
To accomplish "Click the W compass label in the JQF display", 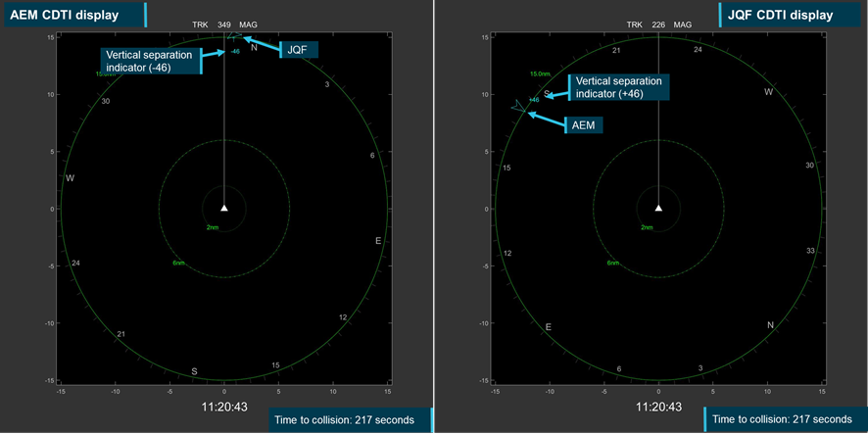I will pyautogui.click(x=768, y=92).
